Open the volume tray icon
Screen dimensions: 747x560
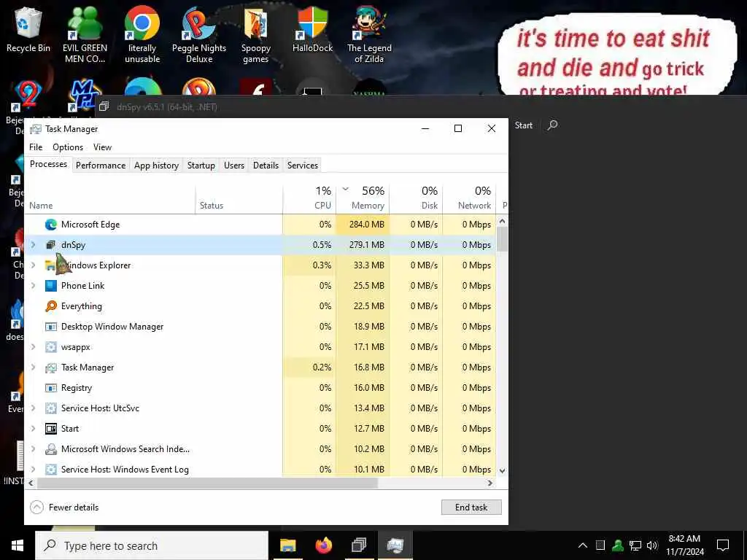[x=652, y=545]
